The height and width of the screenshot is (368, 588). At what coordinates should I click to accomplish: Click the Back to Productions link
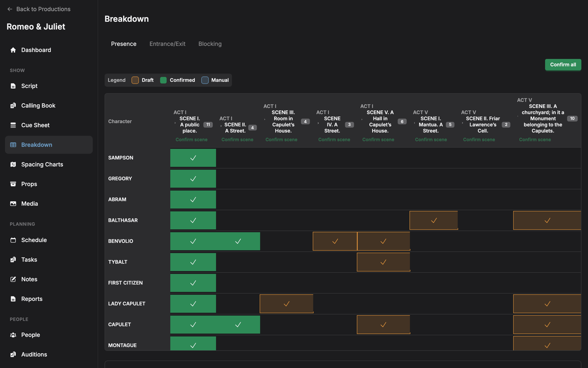[39, 9]
